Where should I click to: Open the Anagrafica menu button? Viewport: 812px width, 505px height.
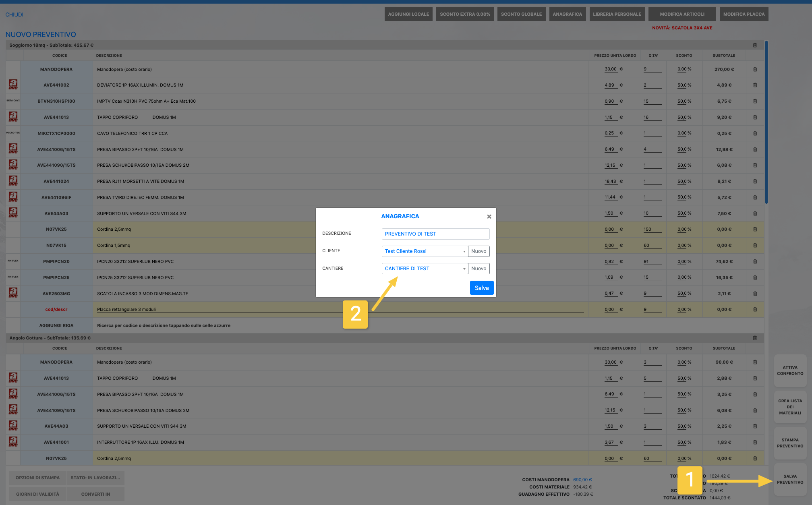point(567,14)
